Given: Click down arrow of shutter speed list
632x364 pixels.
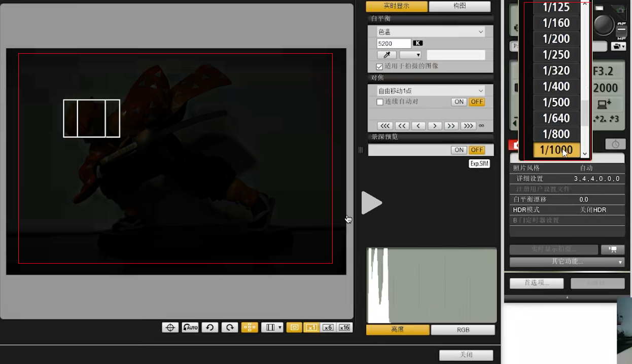Looking at the screenshot, I should point(585,154).
